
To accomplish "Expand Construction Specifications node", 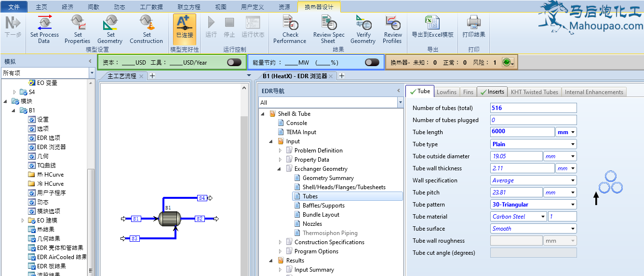I will [x=281, y=242].
